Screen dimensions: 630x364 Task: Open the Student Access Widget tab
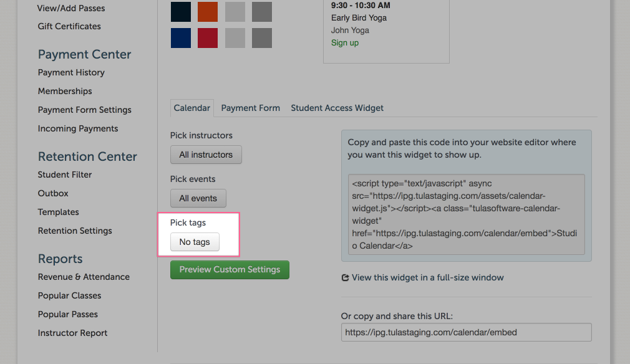(337, 108)
